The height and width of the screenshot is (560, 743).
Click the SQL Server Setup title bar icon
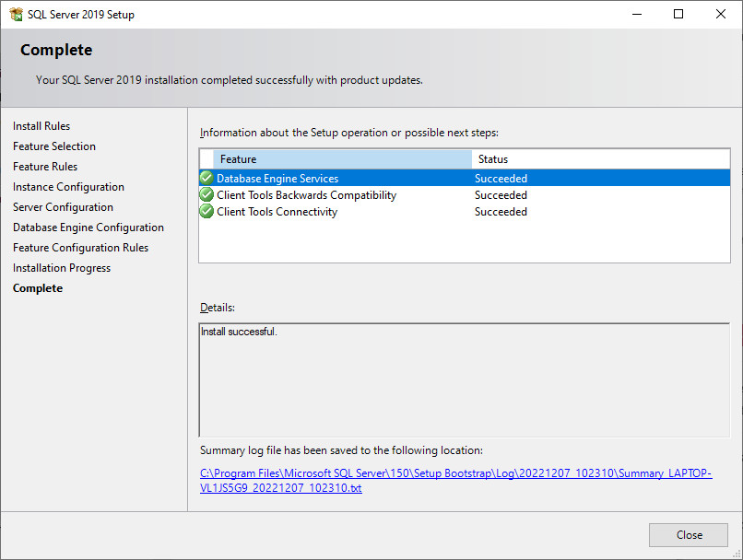tap(16, 14)
